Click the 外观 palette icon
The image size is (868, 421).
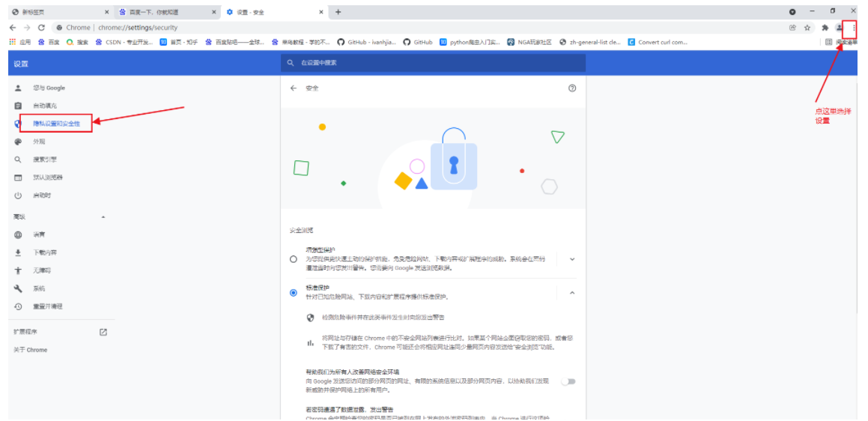[x=18, y=142]
